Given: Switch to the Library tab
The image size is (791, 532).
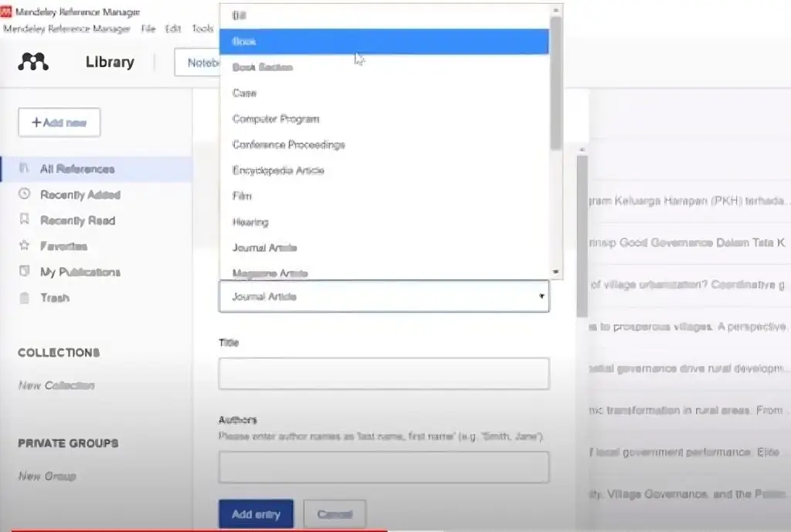Looking at the screenshot, I should [109, 62].
